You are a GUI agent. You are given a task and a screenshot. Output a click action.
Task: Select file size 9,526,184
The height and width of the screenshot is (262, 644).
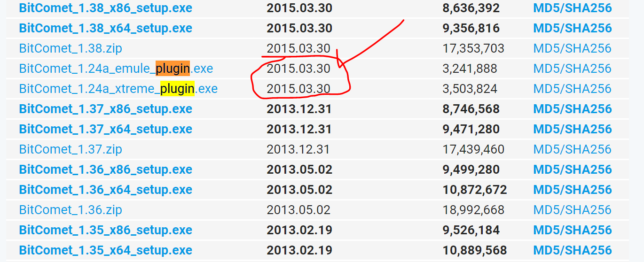(x=471, y=230)
